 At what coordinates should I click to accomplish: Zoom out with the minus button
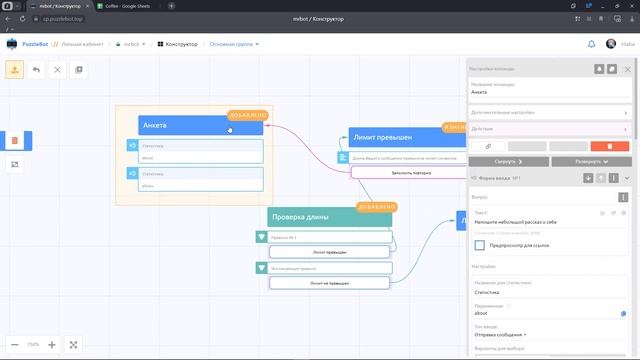[15, 345]
